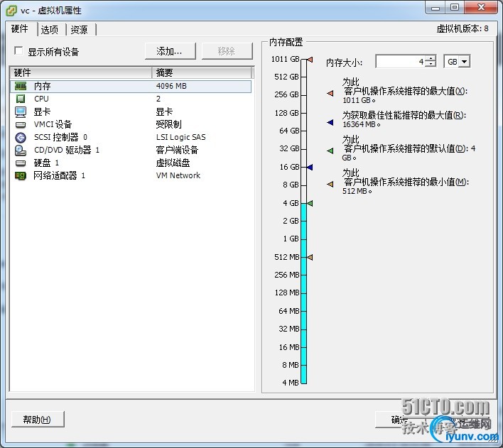
Task: Select the 网络适配器 1 row label
Action: coord(60,176)
